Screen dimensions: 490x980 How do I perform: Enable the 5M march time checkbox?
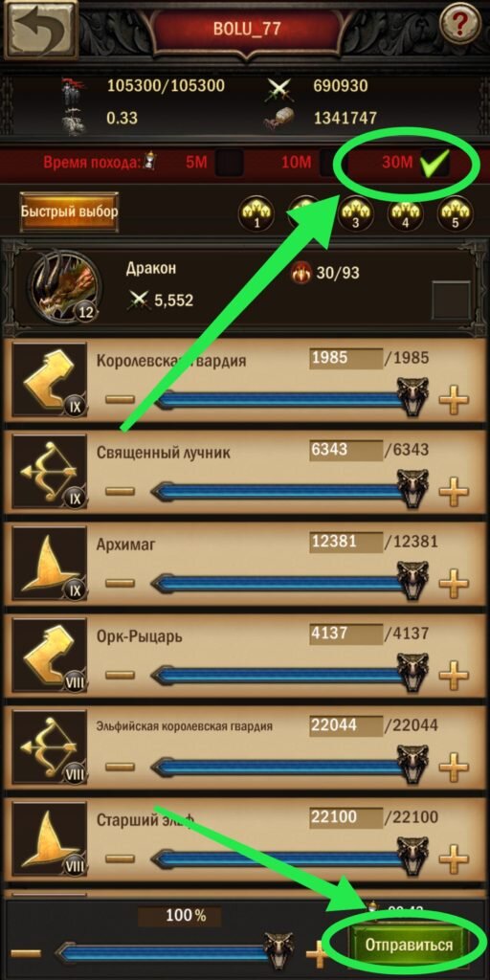[230, 163]
